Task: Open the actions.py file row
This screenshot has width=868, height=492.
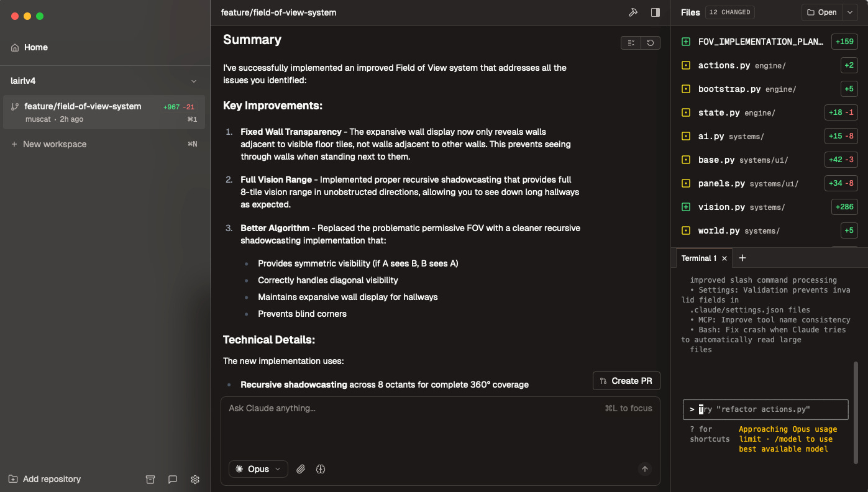Action: tap(770, 65)
